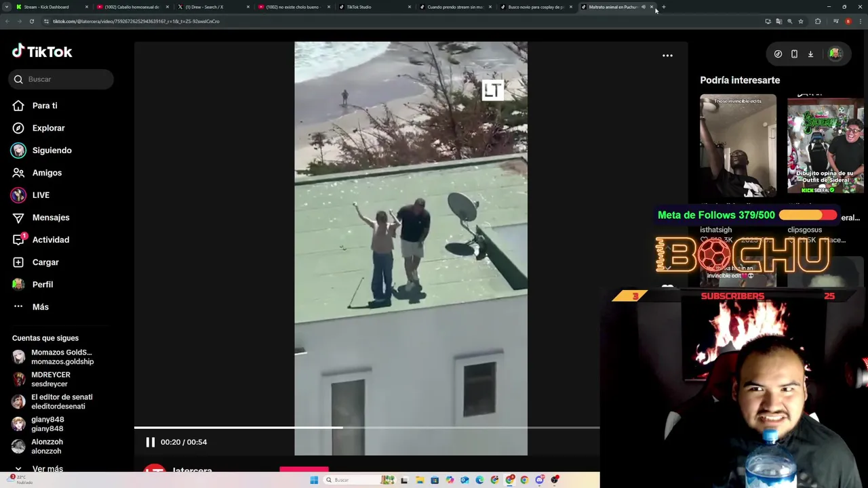Open Copilot from the taskbar
This screenshot has width=868, height=488.
450,480
